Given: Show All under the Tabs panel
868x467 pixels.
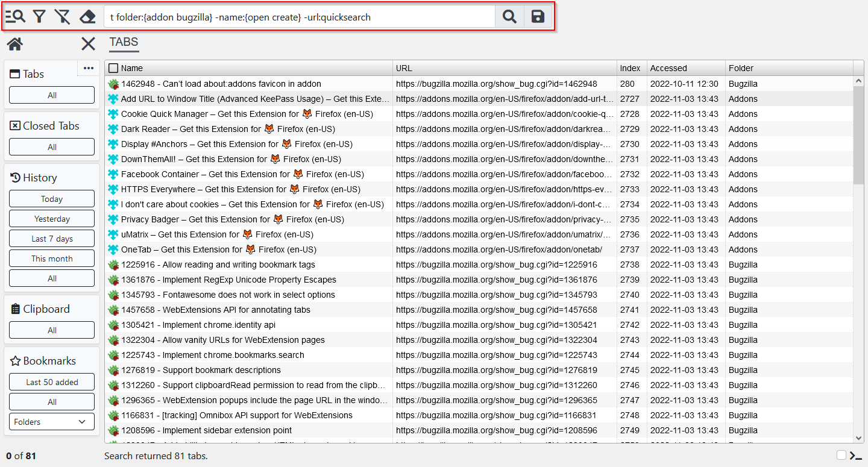Looking at the screenshot, I should (52, 95).
